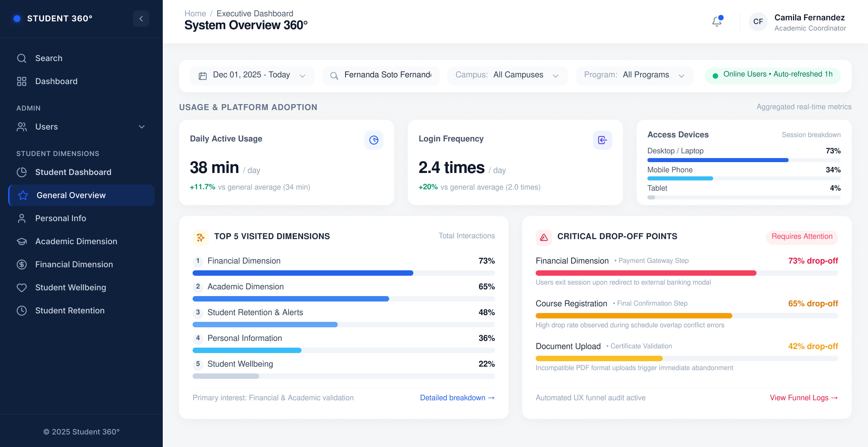Open the Program All Programs dropdown
Image resolution: width=868 pixels, height=447 pixels.
[634, 75]
